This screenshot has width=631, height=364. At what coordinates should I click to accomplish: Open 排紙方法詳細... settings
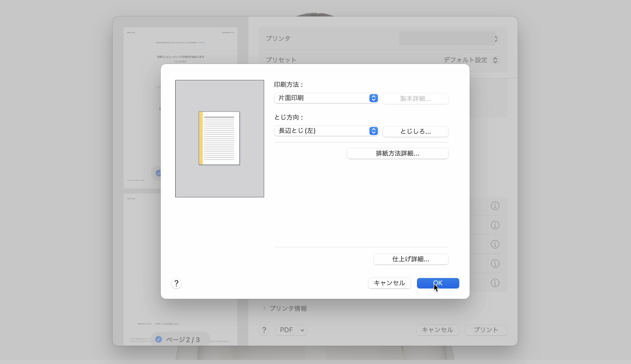pyautogui.click(x=397, y=153)
